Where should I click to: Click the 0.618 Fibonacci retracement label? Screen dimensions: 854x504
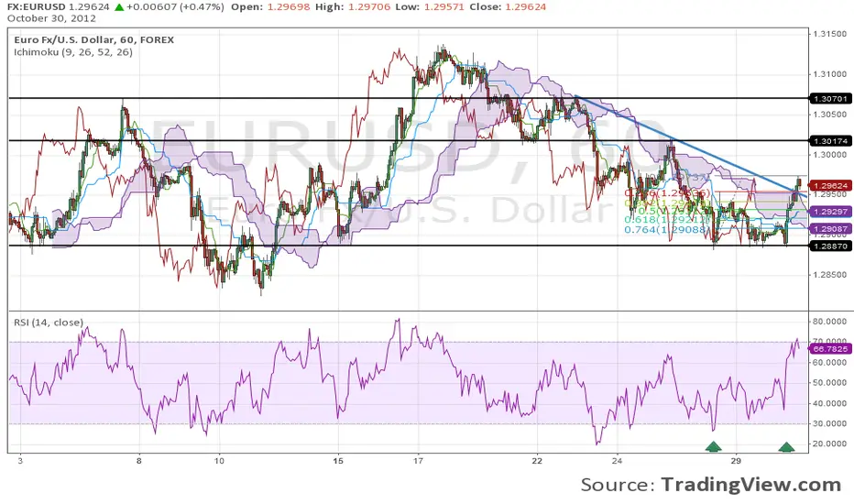(x=668, y=220)
